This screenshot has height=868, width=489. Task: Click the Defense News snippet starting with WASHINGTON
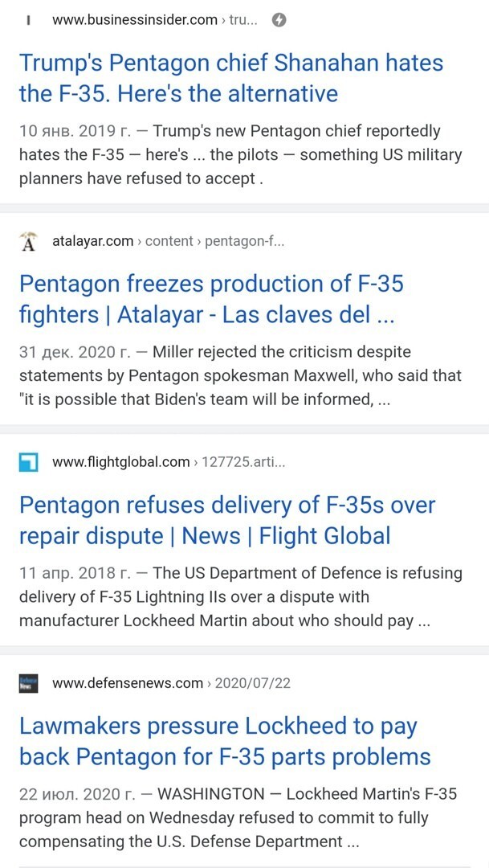[x=238, y=817]
